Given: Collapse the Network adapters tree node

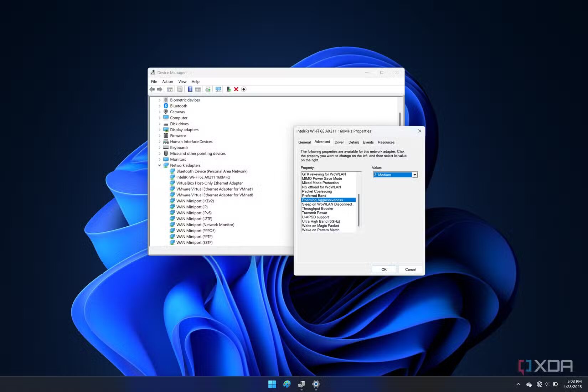Looking at the screenshot, I should pyautogui.click(x=159, y=165).
